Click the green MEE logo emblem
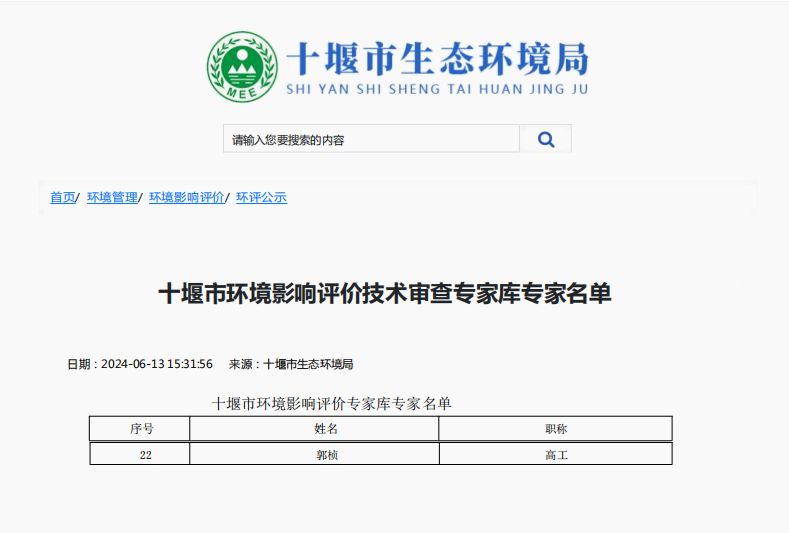Screen dimensions: 789x533 tap(242, 67)
